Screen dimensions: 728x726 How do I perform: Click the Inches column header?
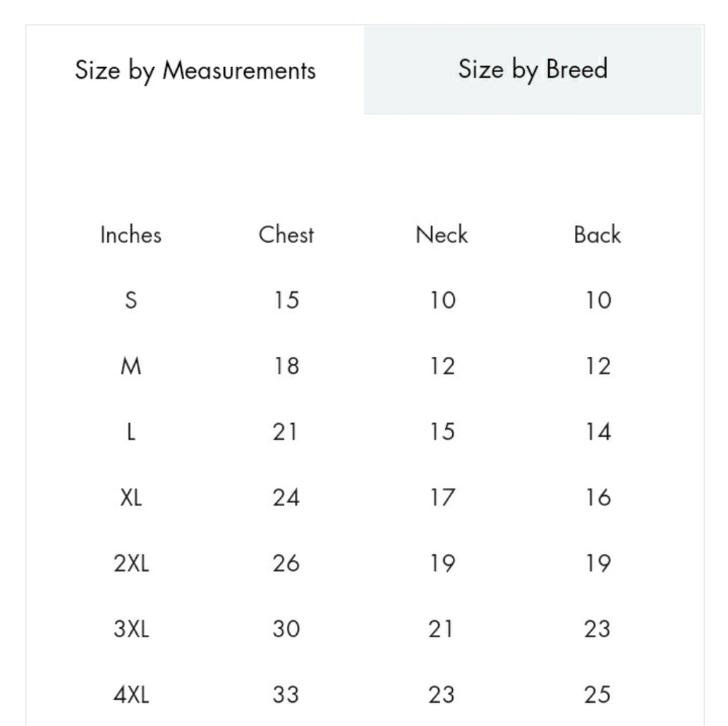tap(131, 234)
